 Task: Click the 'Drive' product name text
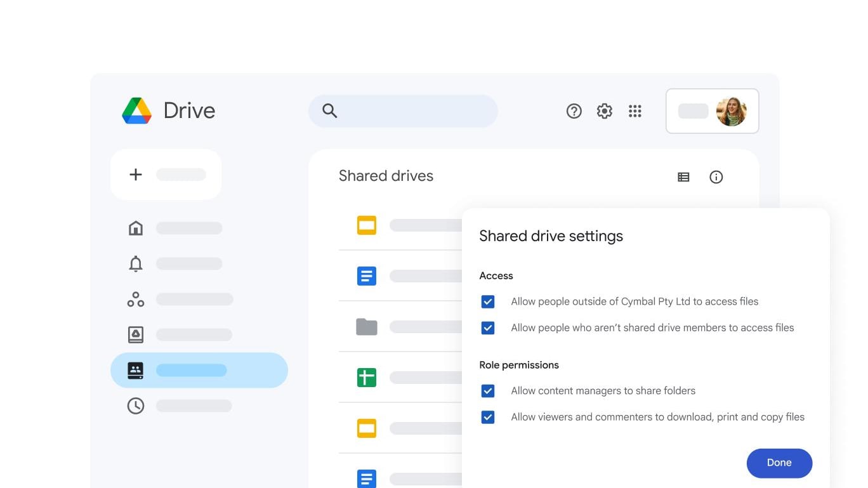189,110
